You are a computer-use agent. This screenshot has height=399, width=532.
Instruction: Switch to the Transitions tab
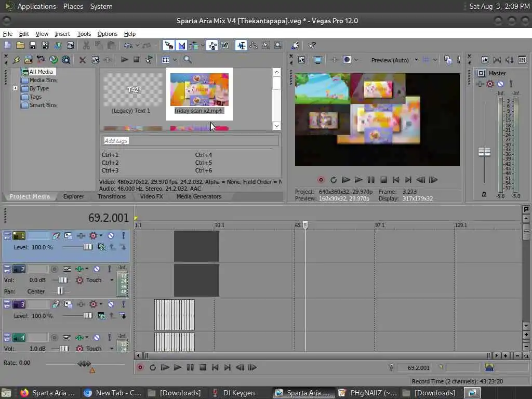click(x=112, y=196)
